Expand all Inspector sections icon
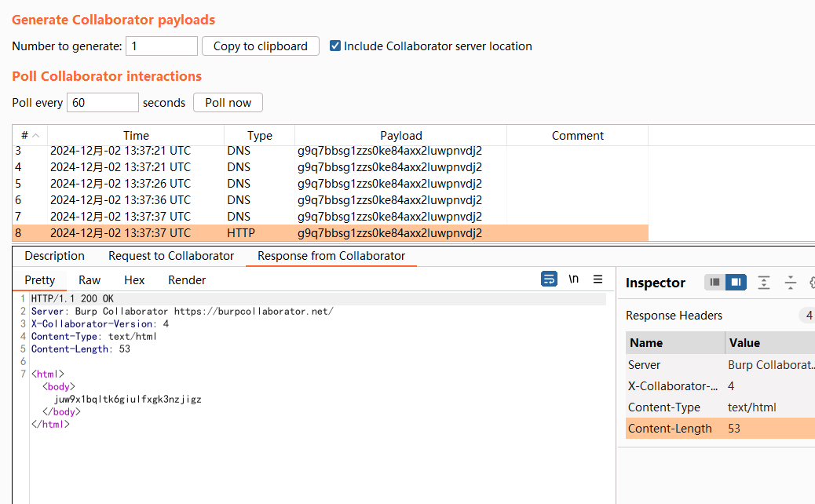The height and width of the screenshot is (504, 815). tap(763, 283)
